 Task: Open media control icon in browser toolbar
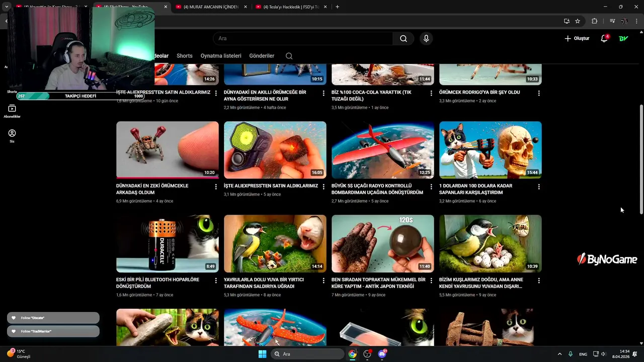[x=612, y=21]
